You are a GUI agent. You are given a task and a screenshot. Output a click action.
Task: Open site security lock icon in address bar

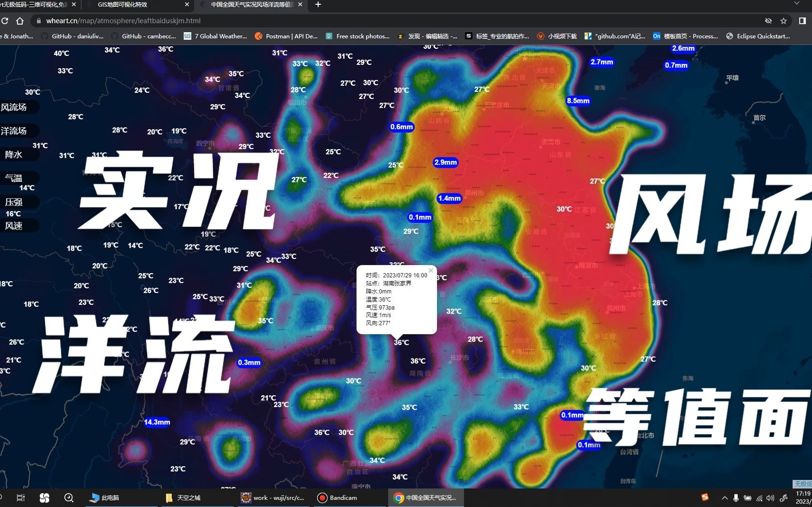coord(39,21)
